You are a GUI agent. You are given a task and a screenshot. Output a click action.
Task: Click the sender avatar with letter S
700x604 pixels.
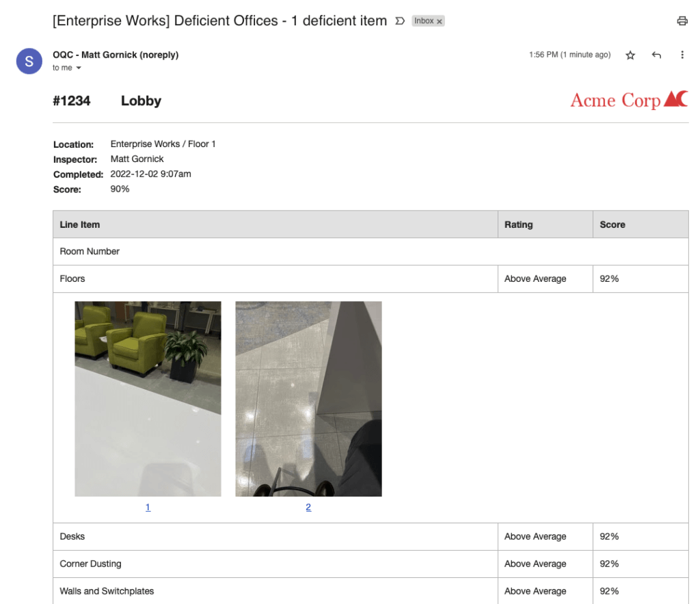coord(29,61)
